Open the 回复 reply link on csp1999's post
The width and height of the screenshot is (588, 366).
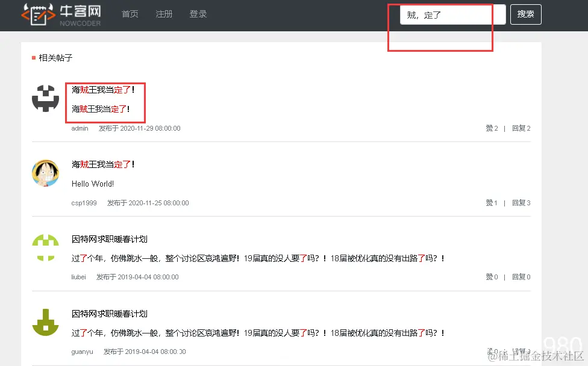[x=520, y=203]
